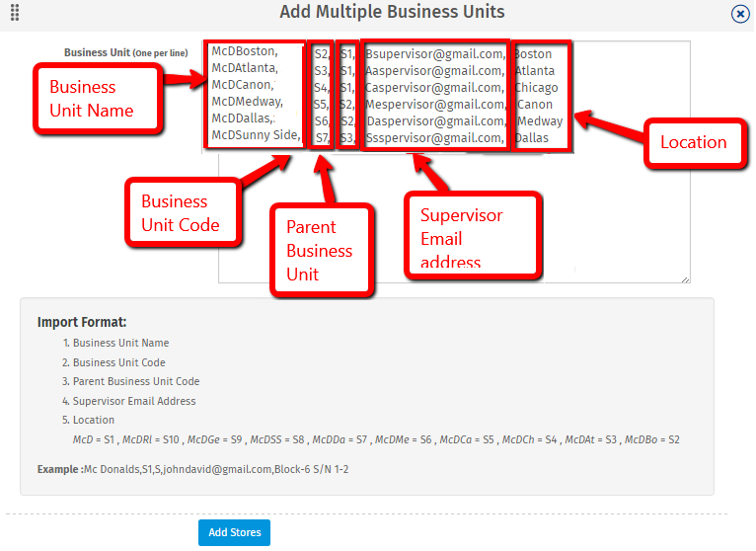Click the textarea resize grip corner
The width and height of the screenshot is (756, 551).
tap(685, 279)
